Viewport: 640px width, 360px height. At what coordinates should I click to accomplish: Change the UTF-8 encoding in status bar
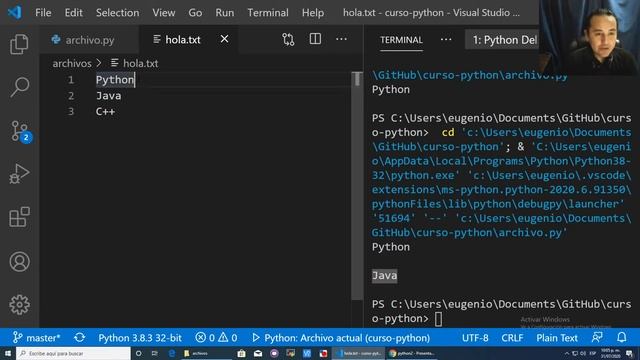pos(475,338)
